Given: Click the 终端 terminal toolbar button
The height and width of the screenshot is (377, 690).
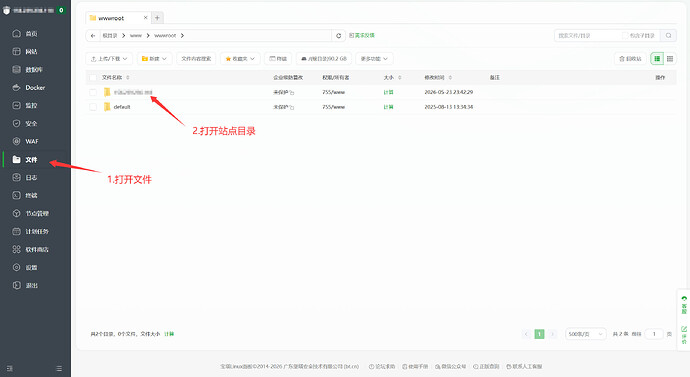Looking at the screenshot, I should (278, 59).
